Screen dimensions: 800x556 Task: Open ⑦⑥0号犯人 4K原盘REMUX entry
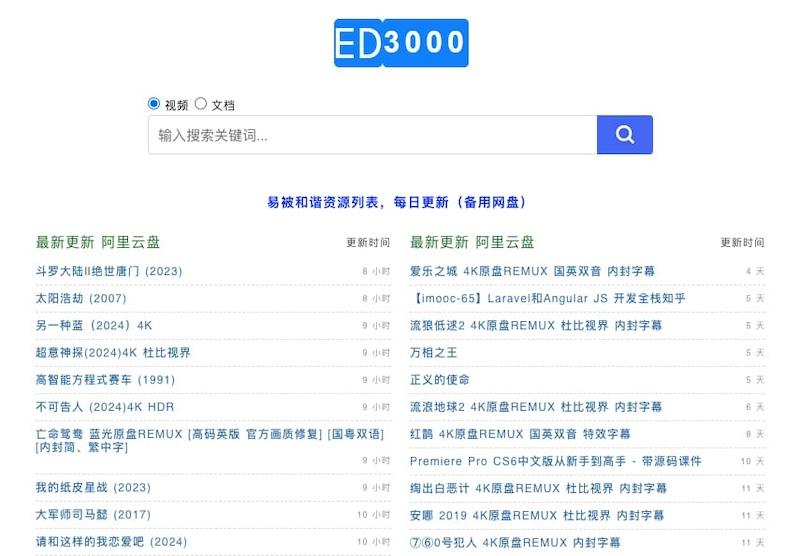coord(515,542)
